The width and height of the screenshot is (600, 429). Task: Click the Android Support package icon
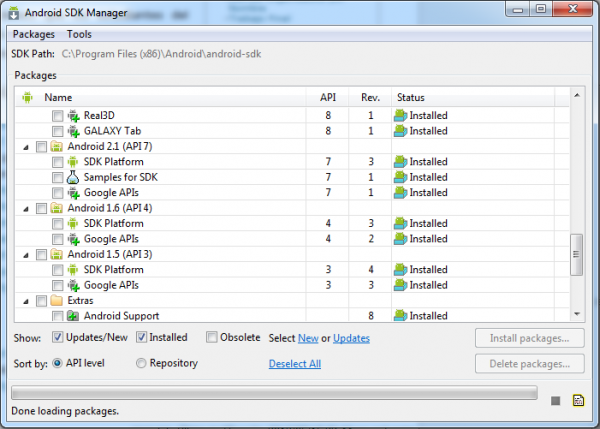coord(73,316)
